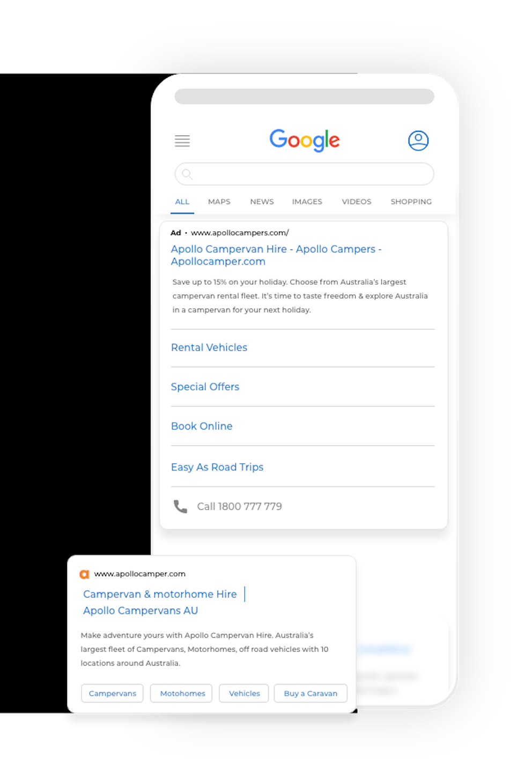
Task: Click inside the Google search field
Action: tap(311, 174)
